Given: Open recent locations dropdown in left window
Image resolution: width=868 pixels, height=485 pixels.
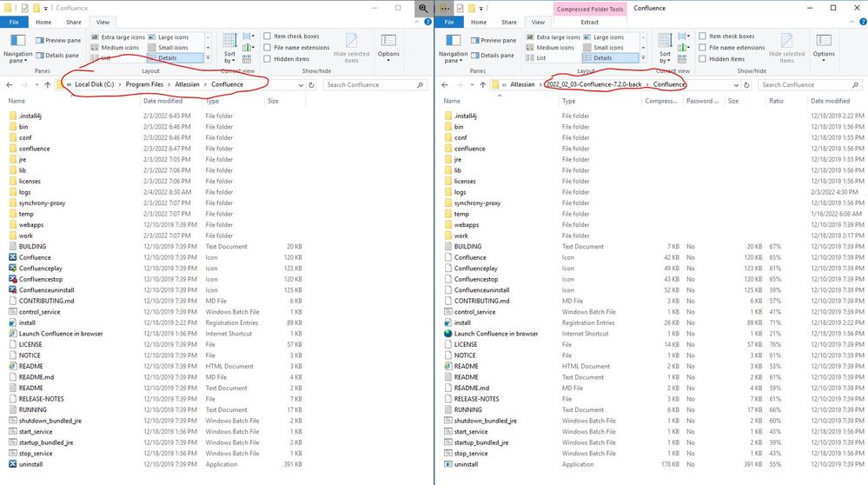Looking at the screenshot, I should [36, 84].
